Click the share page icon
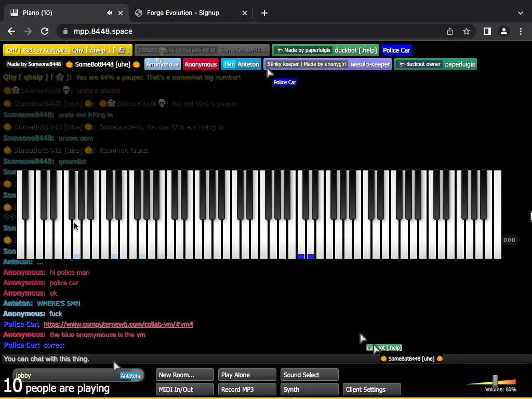Screen dimensions: 532x399 (x=450, y=31)
